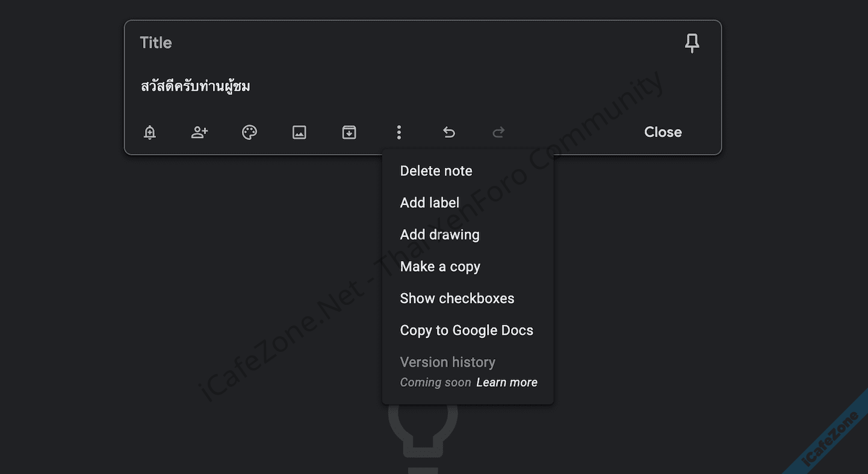The image size is (868, 474).
Task: Select Copy to Google Docs
Action: click(x=467, y=330)
